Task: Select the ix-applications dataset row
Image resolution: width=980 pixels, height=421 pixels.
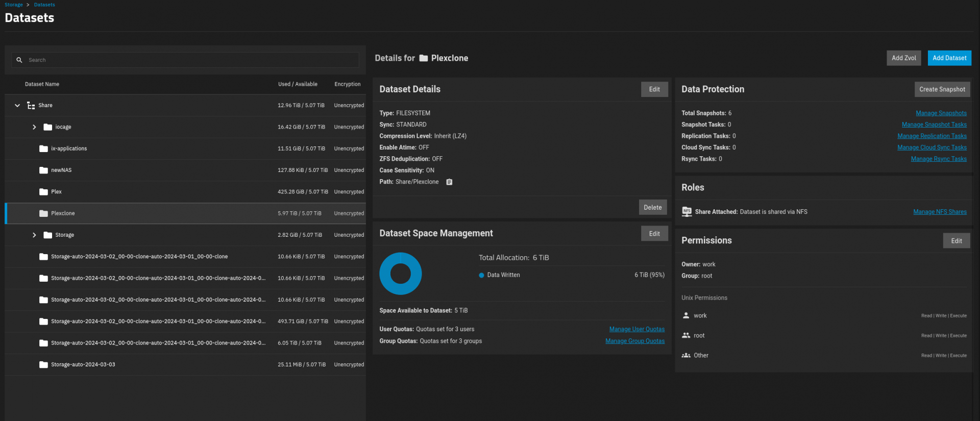Action: click(185, 148)
